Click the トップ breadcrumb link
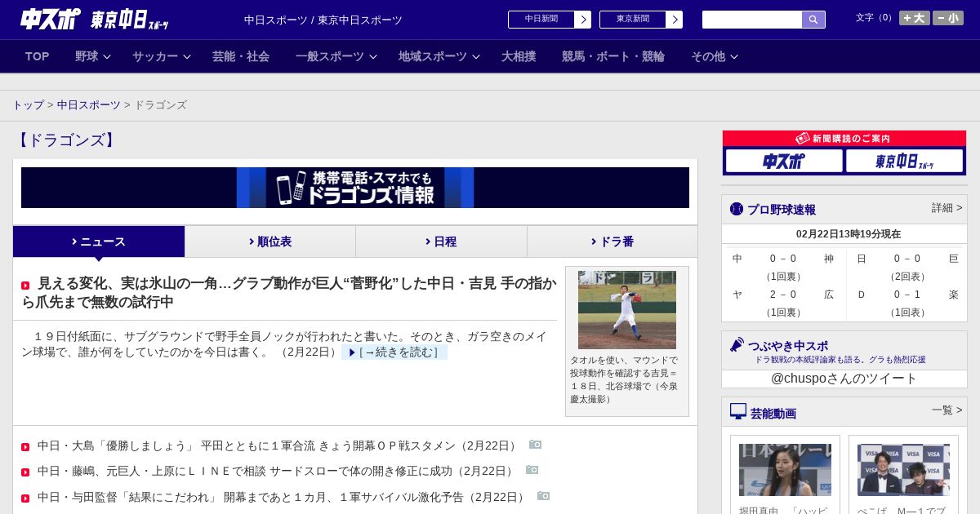Viewport: 980px width, 514px height. pyautogui.click(x=28, y=105)
